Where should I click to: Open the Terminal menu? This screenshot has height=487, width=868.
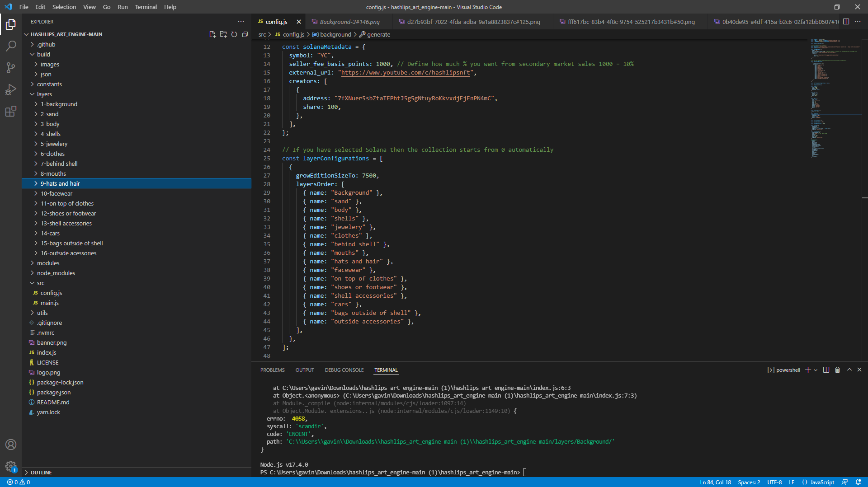146,7
